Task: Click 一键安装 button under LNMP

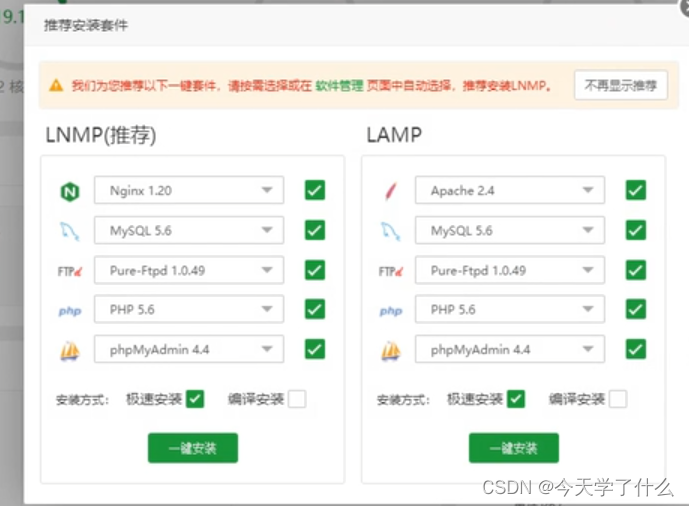Action: click(193, 448)
